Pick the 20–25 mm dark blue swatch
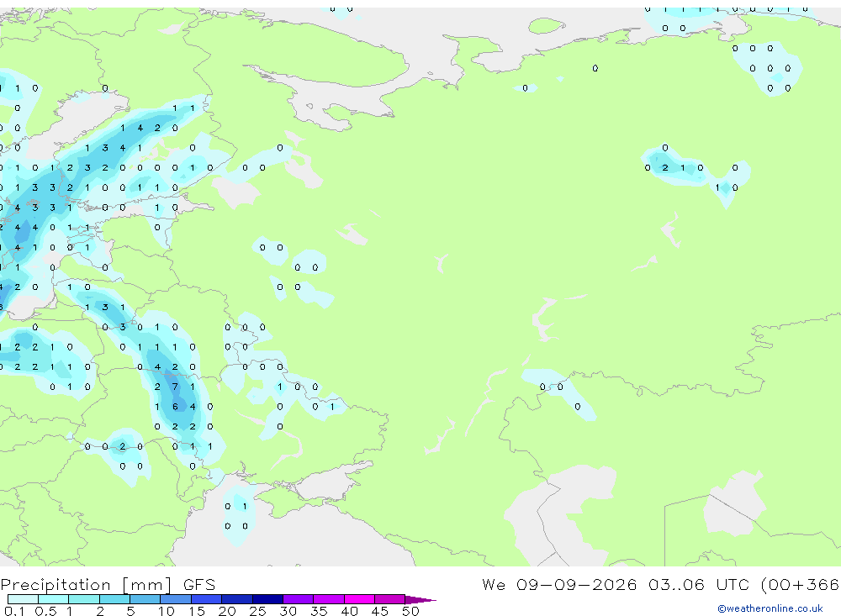The height and width of the screenshot is (616, 841). point(237,599)
